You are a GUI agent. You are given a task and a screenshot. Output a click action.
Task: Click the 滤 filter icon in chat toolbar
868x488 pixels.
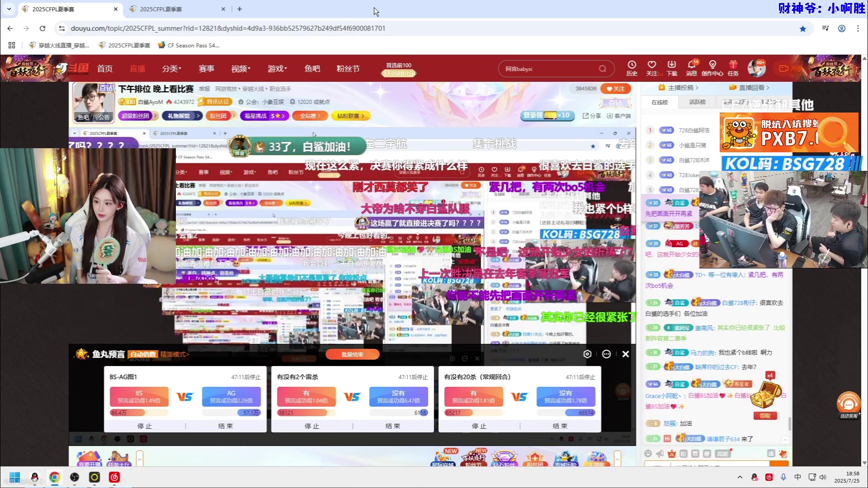[771, 454]
